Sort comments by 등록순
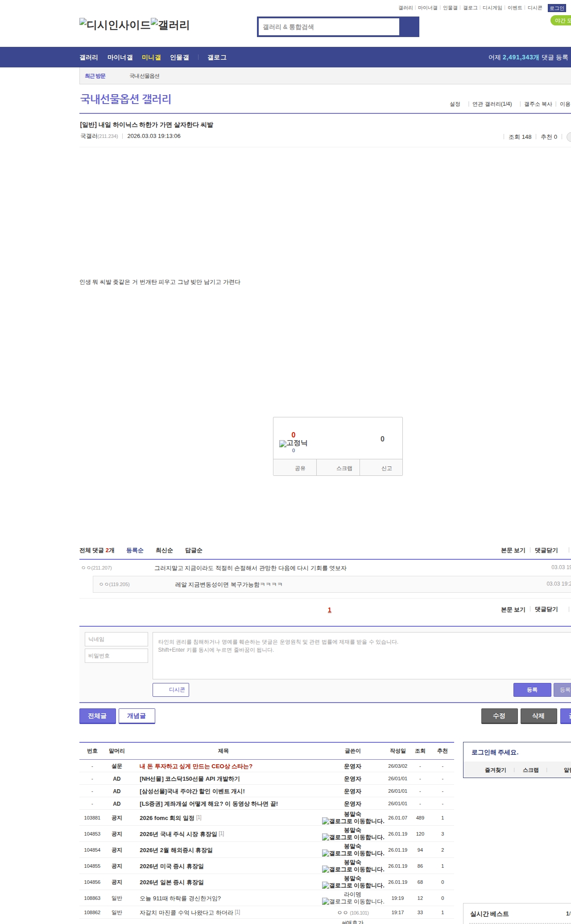The width and height of the screenshot is (571, 924). click(x=135, y=550)
